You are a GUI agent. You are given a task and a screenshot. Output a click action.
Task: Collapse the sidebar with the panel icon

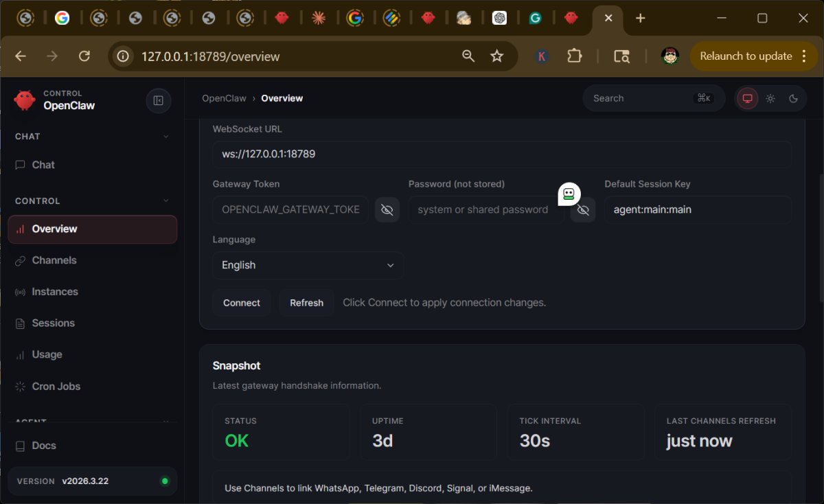159,101
